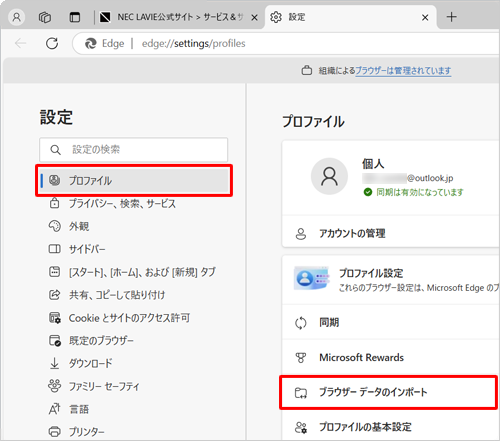The image size is (500, 441).
Task: Switch to the 設定 tab
Action: pyautogui.click(x=351, y=17)
